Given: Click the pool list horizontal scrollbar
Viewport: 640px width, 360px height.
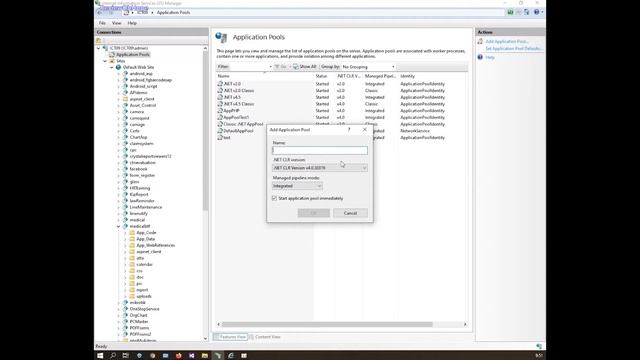Looking at the screenshot, I should pyautogui.click(x=327, y=324).
